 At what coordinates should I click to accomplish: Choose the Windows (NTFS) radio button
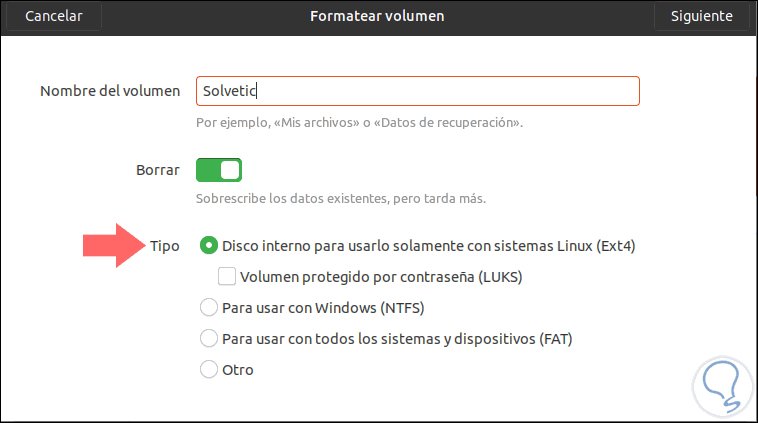209,307
